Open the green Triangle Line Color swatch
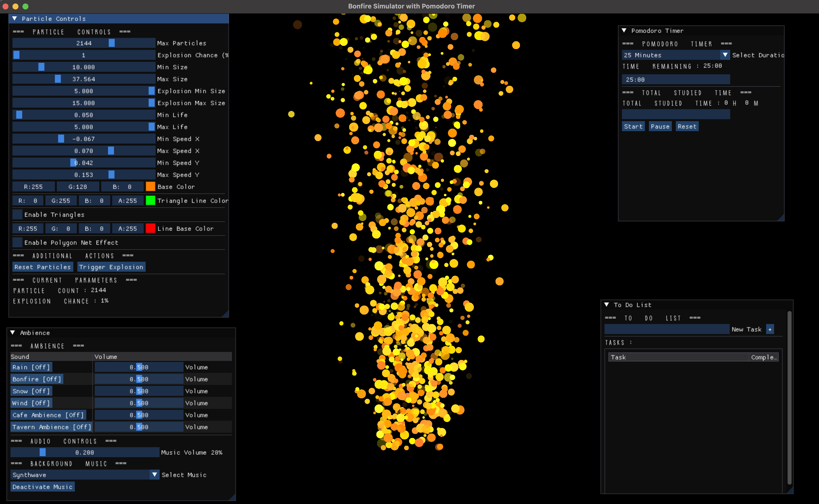This screenshot has height=504, width=819. coord(150,201)
